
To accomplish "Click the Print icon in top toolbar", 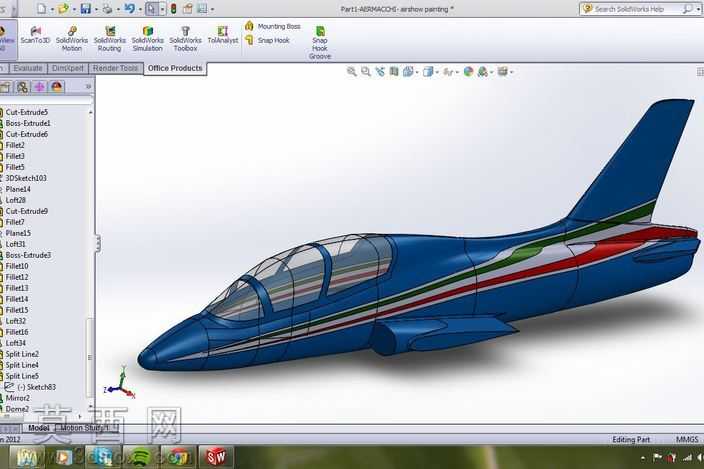I will coord(107,8).
